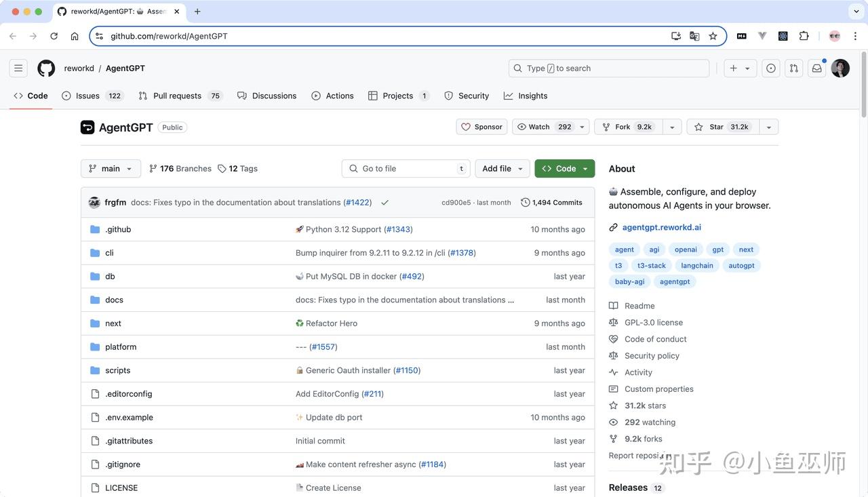Open browser extensions puzzle icon

point(804,36)
